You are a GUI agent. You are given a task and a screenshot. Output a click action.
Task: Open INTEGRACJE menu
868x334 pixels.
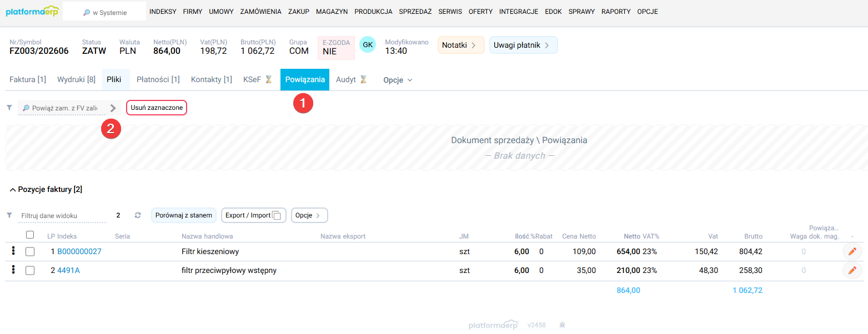coord(519,11)
